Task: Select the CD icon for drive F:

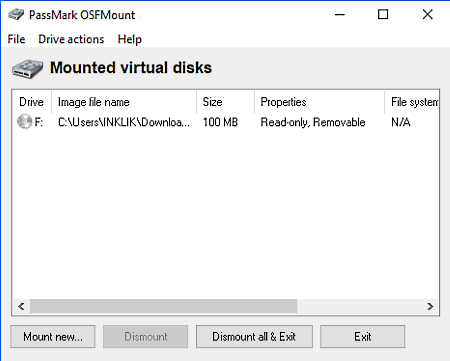Action: pyautogui.click(x=25, y=122)
